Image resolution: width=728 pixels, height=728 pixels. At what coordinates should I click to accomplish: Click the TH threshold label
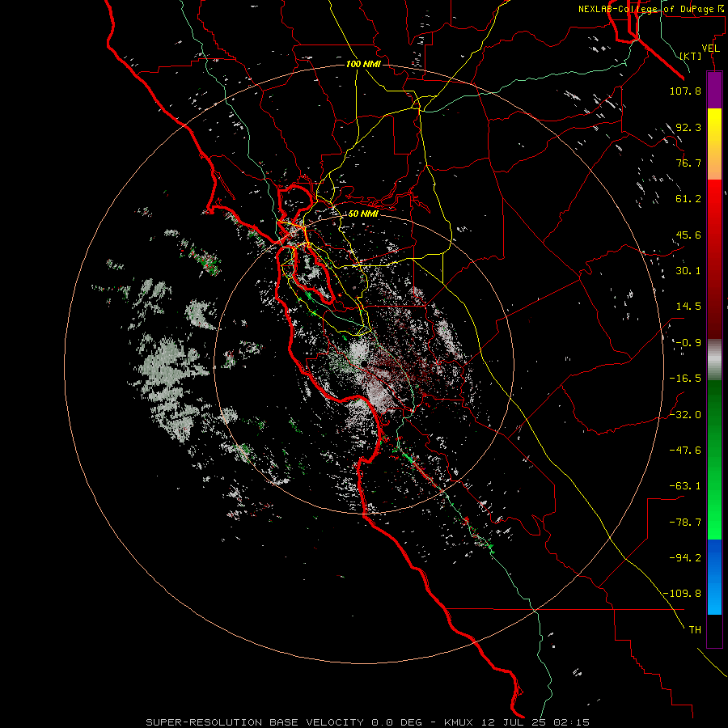tap(695, 630)
